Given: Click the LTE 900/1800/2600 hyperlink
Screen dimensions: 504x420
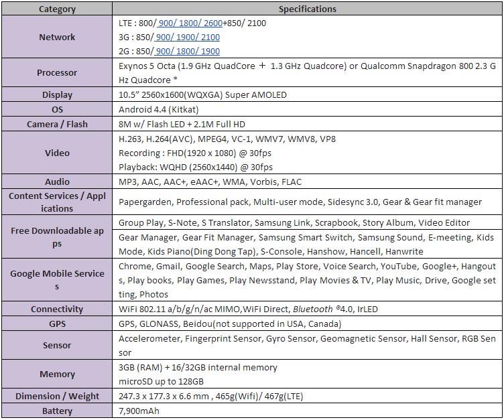Looking at the screenshot, I should click(190, 23).
